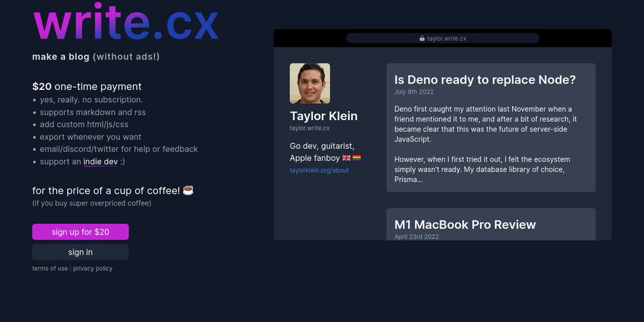Click the 'July 8th 2022' date
644x322 pixels.
(414, 92)
